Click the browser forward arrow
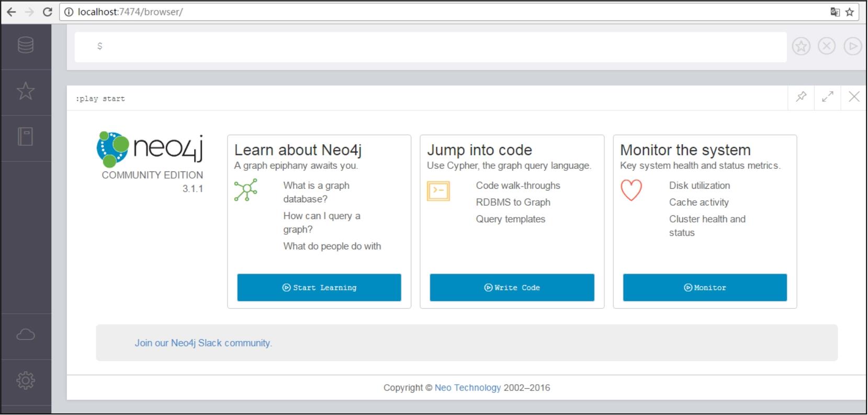 click(x=29, y=11)
